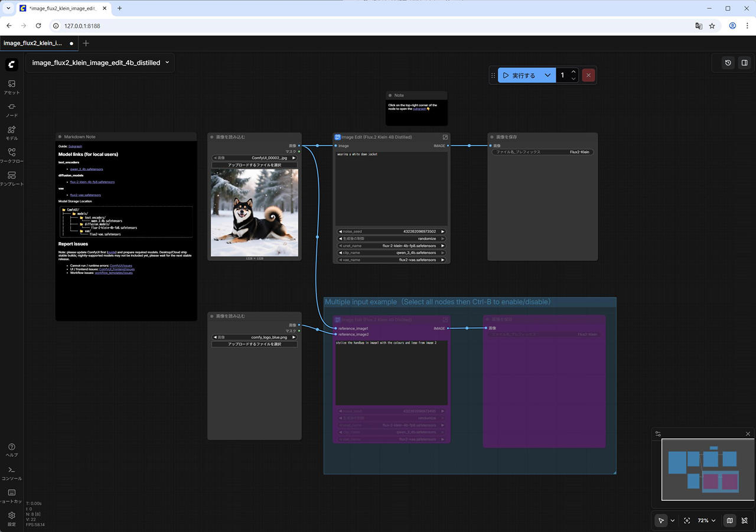Toggle the right side panel
This screenshot has width=756, height=532.
(744, 63)
